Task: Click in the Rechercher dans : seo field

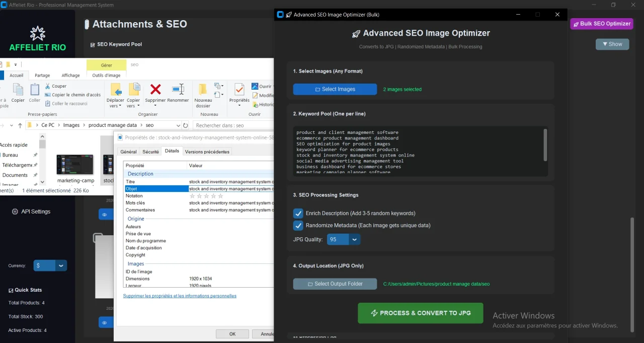Action: click(x=234, y=125)
